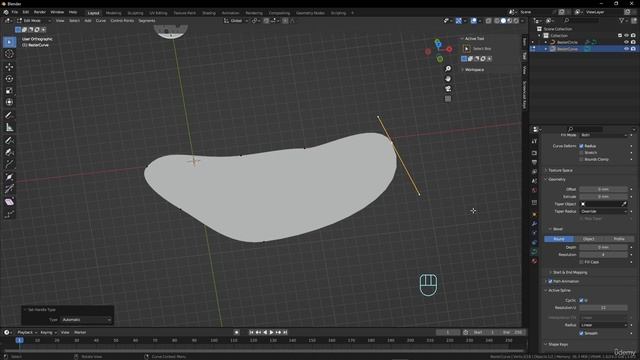Open the Modifiers wrench properties tab
This screenshot has width=640, height=360.
[534, 224]
